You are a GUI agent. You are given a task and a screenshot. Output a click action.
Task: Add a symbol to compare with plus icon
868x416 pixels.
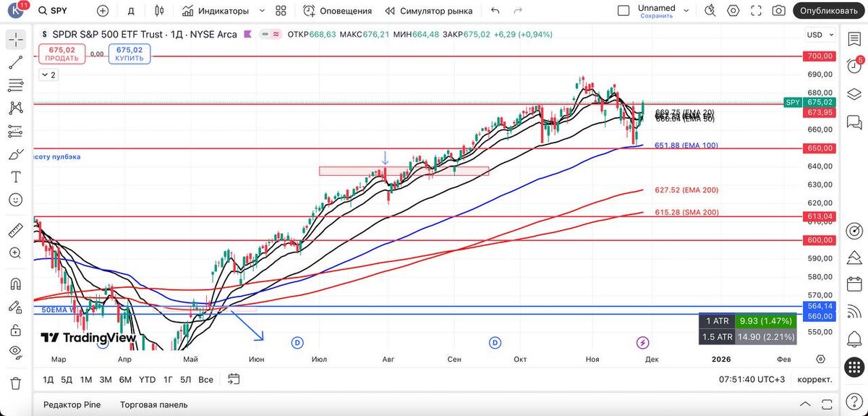103,11
